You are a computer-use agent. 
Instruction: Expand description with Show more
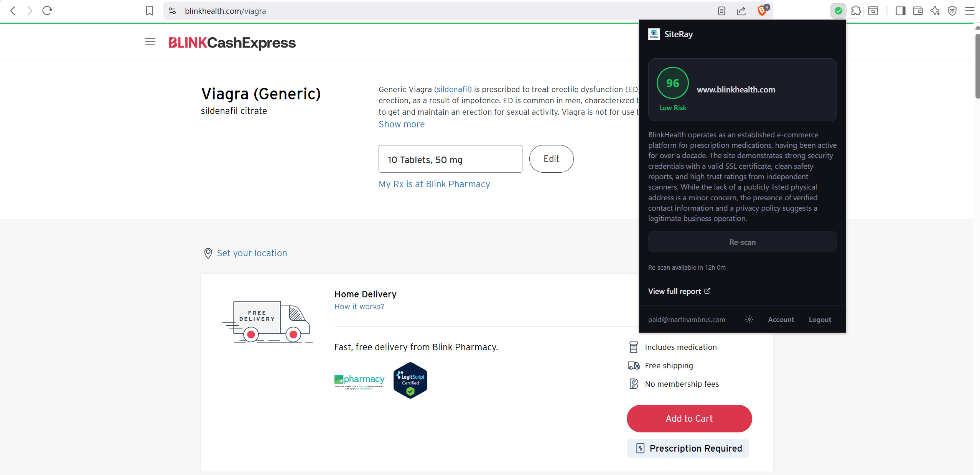pyautogui.click(x=402, y=124)
